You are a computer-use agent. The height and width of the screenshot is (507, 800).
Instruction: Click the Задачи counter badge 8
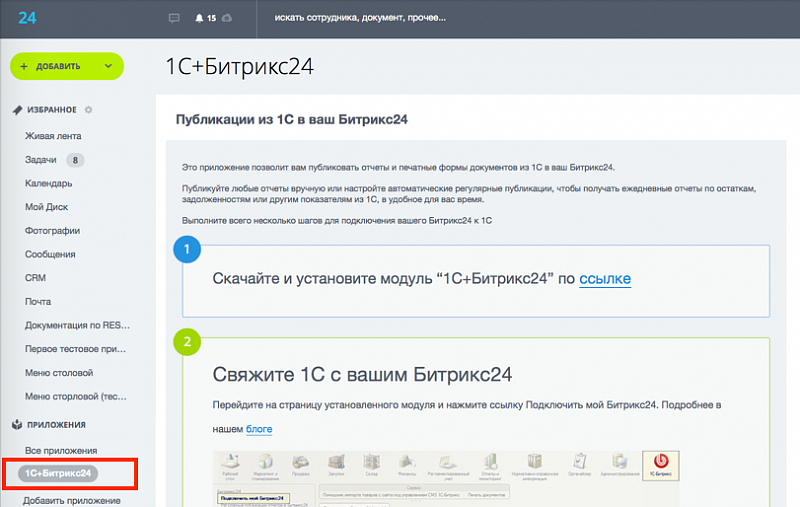(x=75, y=160)
